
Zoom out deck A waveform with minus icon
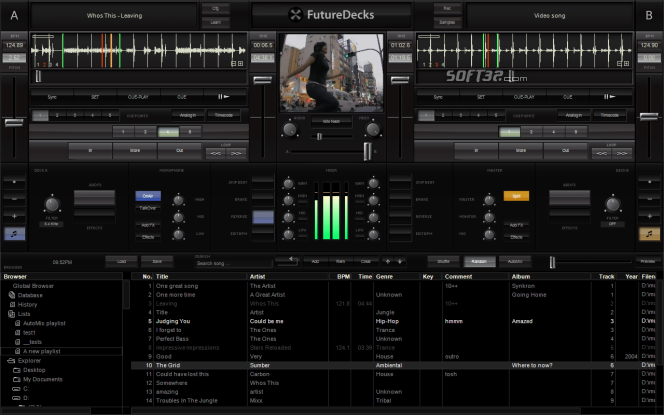(x=233, y=64)
